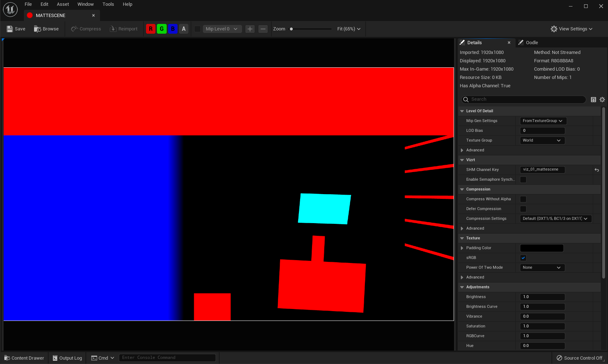Click the Save icon in toolbar
Image resolution: width=608 pixels, height=364 pixels.
pos(10,29)
